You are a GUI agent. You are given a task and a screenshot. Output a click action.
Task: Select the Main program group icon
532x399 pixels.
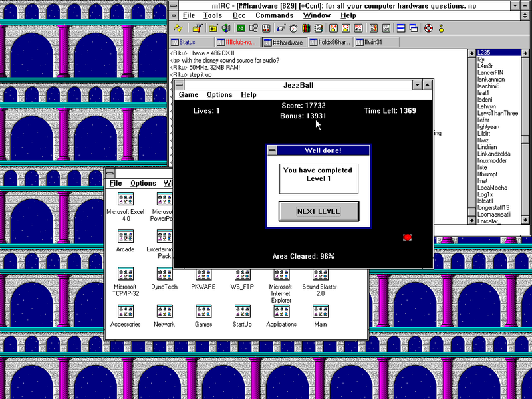pyautogui.click(x=321, y=311)
